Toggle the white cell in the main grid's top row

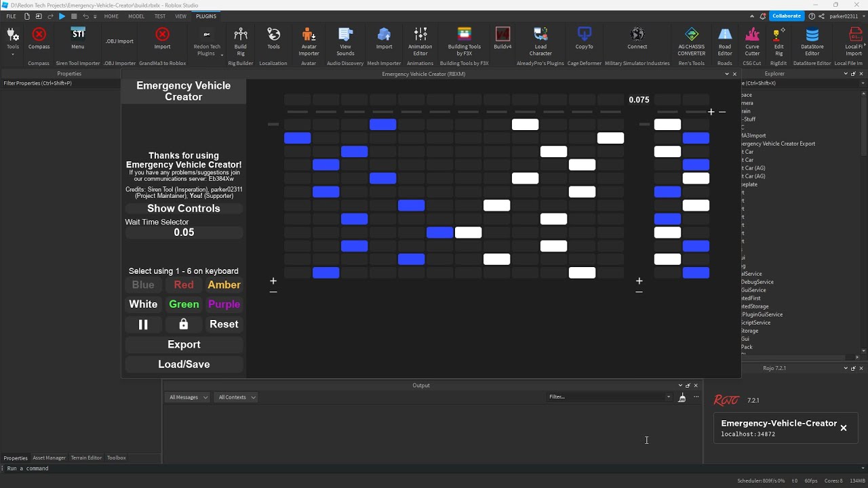(525, 124)
